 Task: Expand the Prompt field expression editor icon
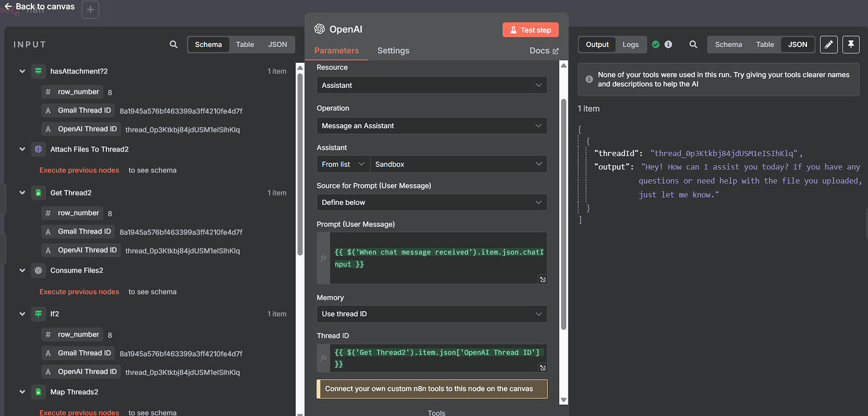click(x=542, y=279)
